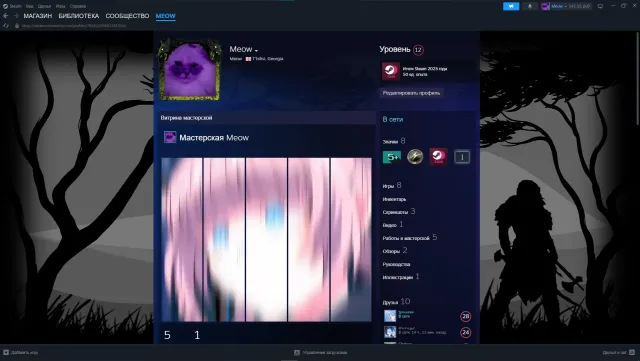Open the gray '1' badge
This screenshot has height=361, width=640.
[x=462, y=157]
